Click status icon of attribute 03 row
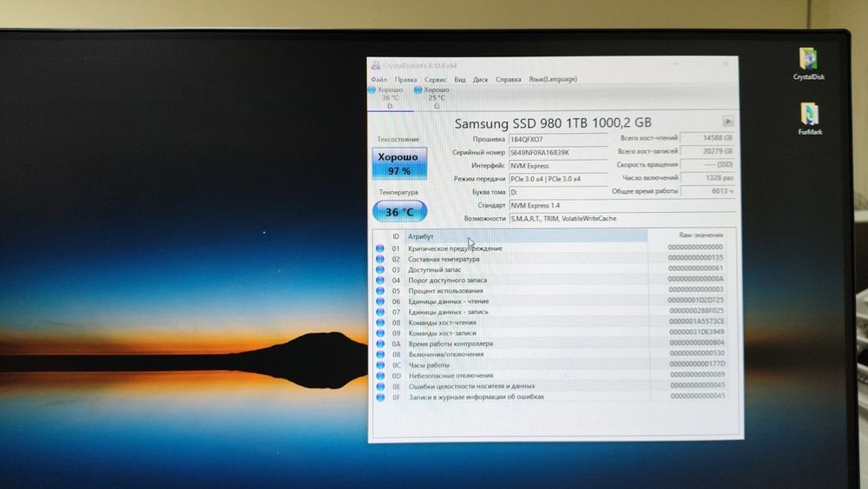Screen dimensions: 868x489 click(380, 270)
